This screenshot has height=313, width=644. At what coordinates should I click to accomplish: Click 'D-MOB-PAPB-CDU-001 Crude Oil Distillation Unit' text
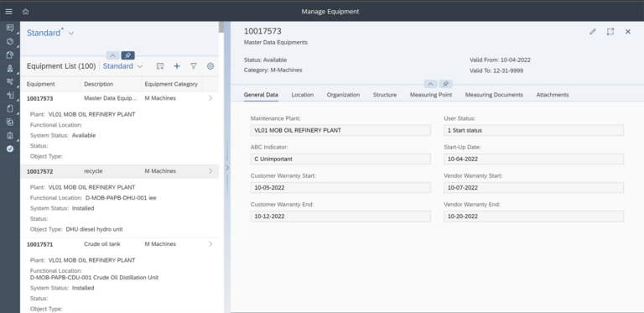click(94, 278)
